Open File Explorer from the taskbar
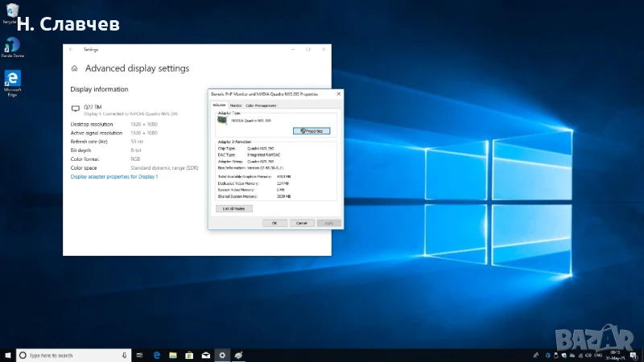The image size is (644, 362). (x=173, y=355)
